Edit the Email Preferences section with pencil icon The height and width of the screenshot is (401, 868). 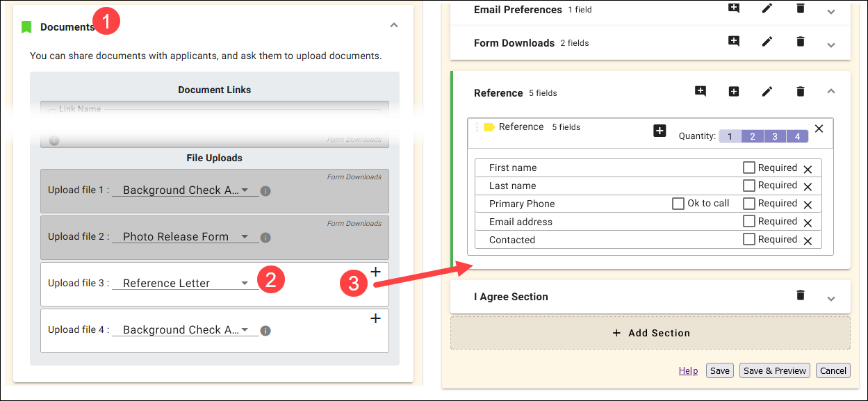coord(767,8)
